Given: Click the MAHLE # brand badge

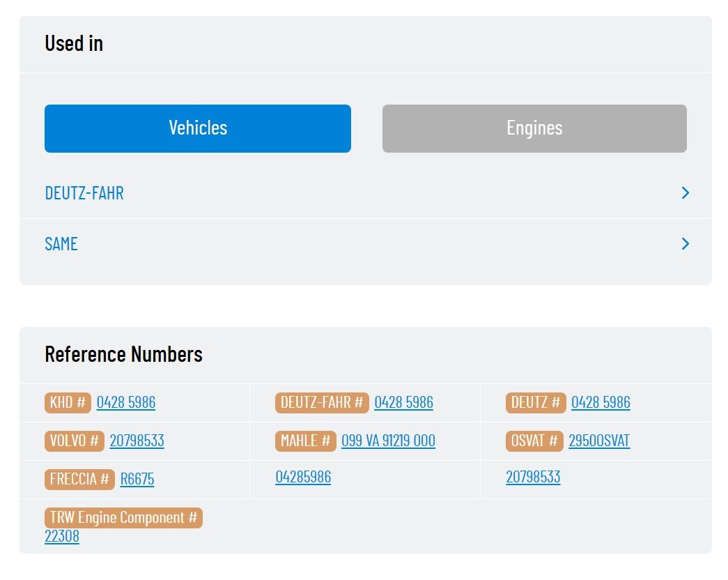Looking at the screenshot, I should point(306,441).
